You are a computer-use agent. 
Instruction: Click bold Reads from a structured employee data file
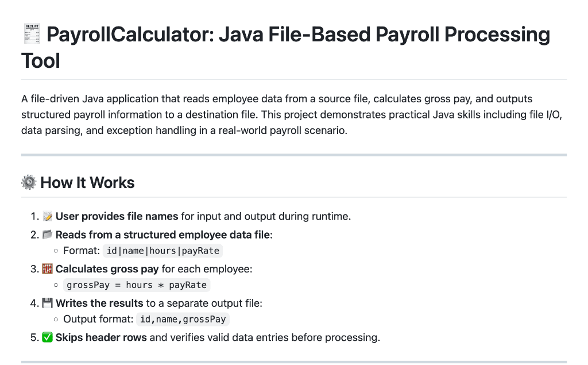point(164,235)
